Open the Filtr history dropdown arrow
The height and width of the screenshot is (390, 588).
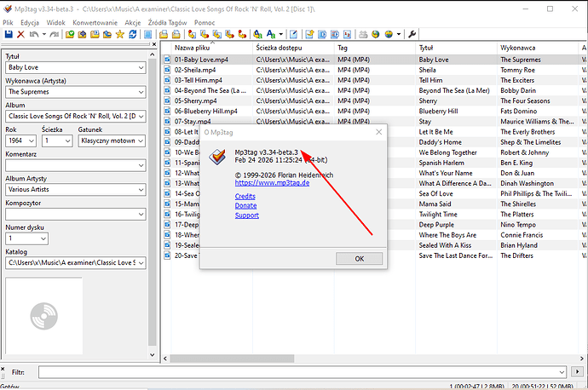point(562,372)
